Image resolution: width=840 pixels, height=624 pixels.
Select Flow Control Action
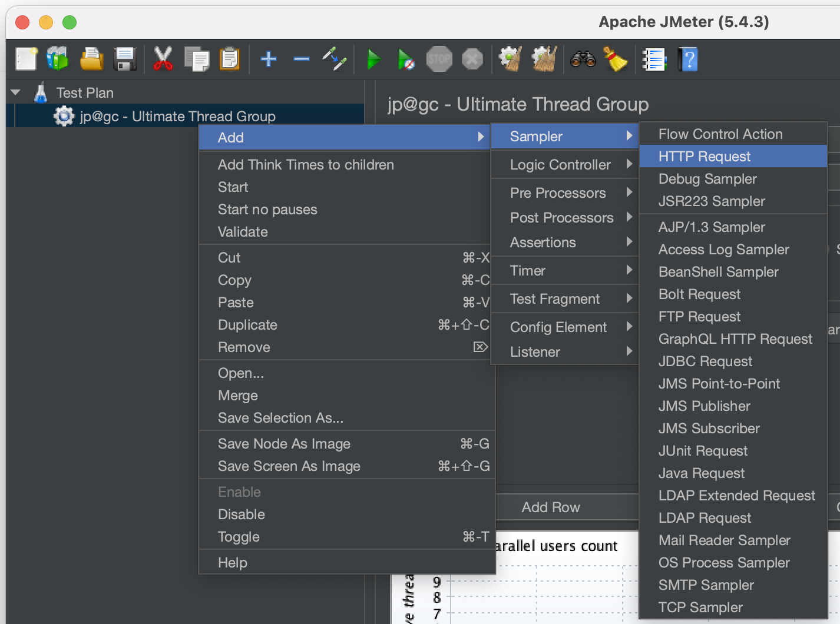(733, 134)
